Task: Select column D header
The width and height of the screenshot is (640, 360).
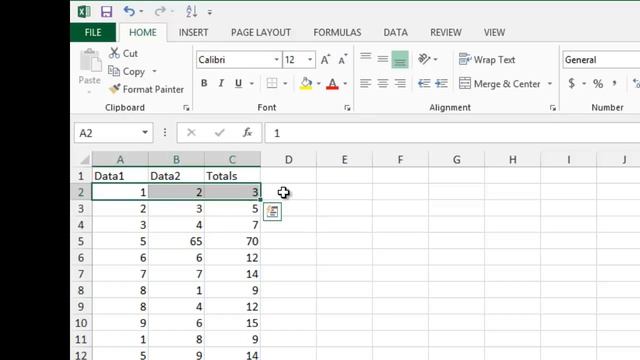Action: (288, 159)
